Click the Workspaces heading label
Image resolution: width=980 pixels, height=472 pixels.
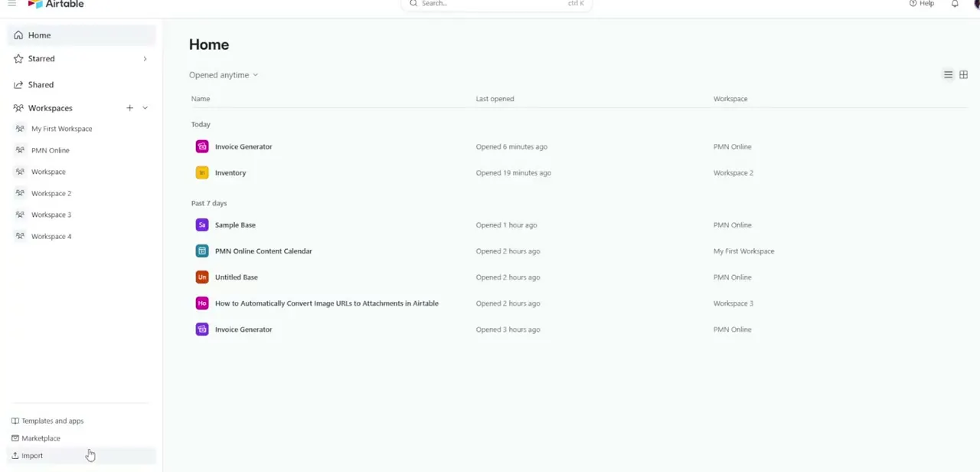[50, 108]
